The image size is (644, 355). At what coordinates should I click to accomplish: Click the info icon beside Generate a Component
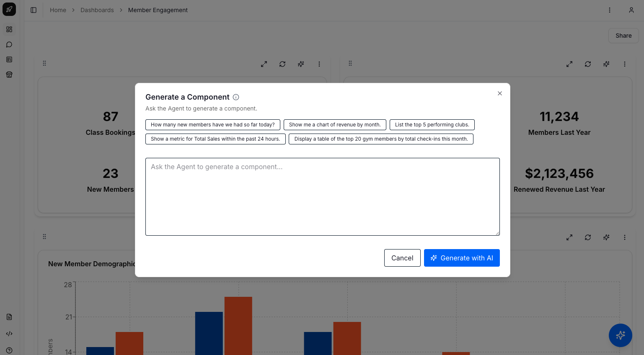click(x=236, y=97)
